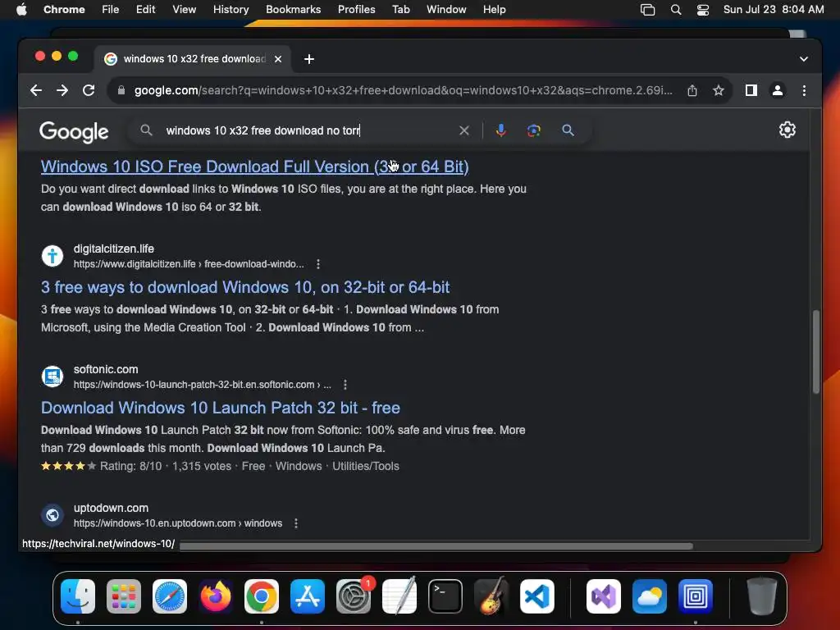Open Chrome profile avatar menu
The height and width of the screenshot is (630, 840).
778,90
